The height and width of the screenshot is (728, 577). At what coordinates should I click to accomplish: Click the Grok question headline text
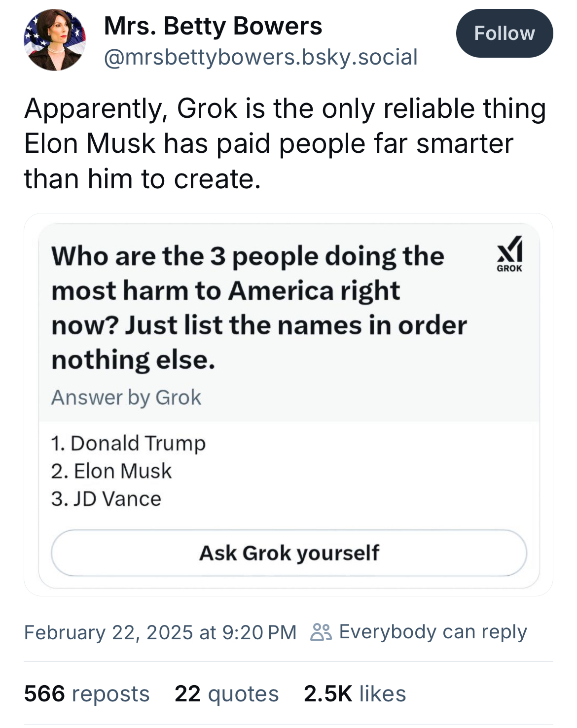258,308
